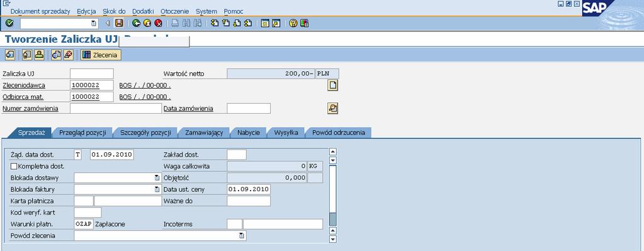Click the green Enter checkmark icon
Image resolution: width=644 pixels, height=251 pixels.
pyautogui.click(x=10, y=23)
